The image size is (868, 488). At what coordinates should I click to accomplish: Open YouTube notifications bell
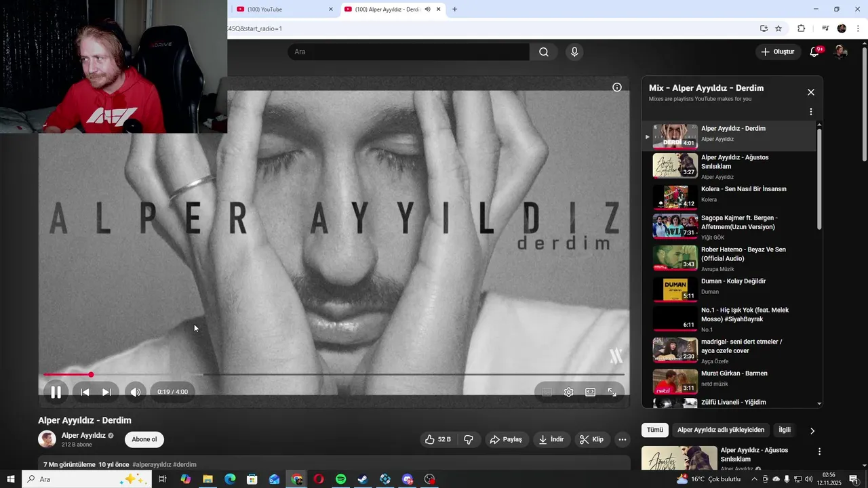(x=815, y=52)
